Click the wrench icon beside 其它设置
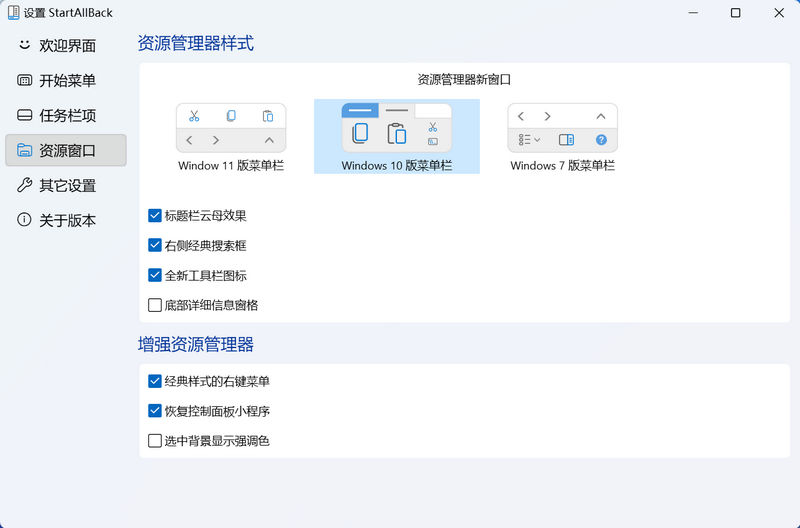Viewport: 800px width, 528px height. point(24,186)
